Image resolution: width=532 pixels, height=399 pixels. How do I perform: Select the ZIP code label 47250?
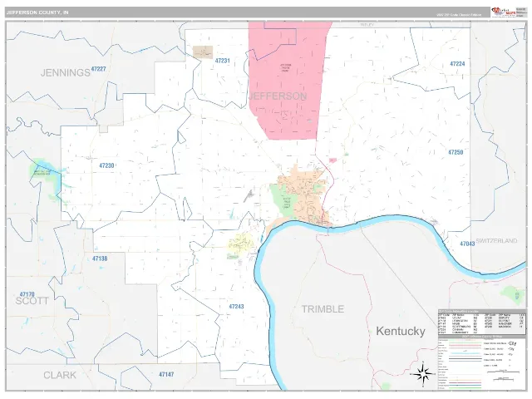pyautogui.click(x=456, y=152)
